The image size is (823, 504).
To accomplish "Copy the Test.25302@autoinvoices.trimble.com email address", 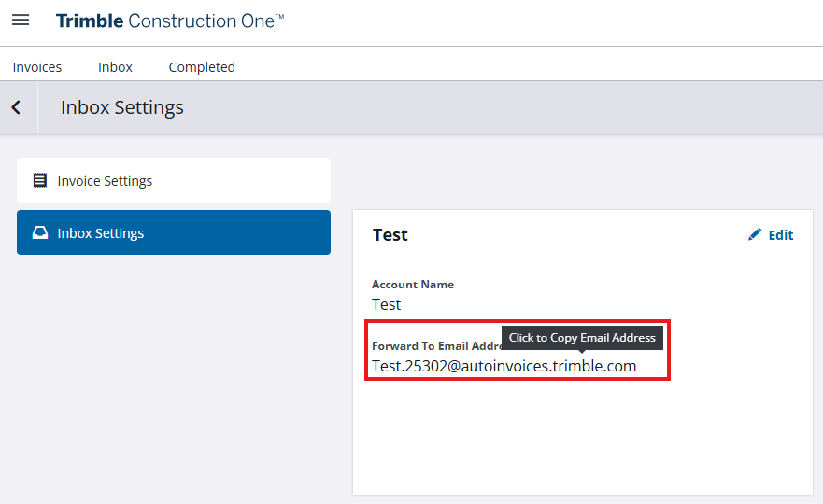I will (504, 366).
